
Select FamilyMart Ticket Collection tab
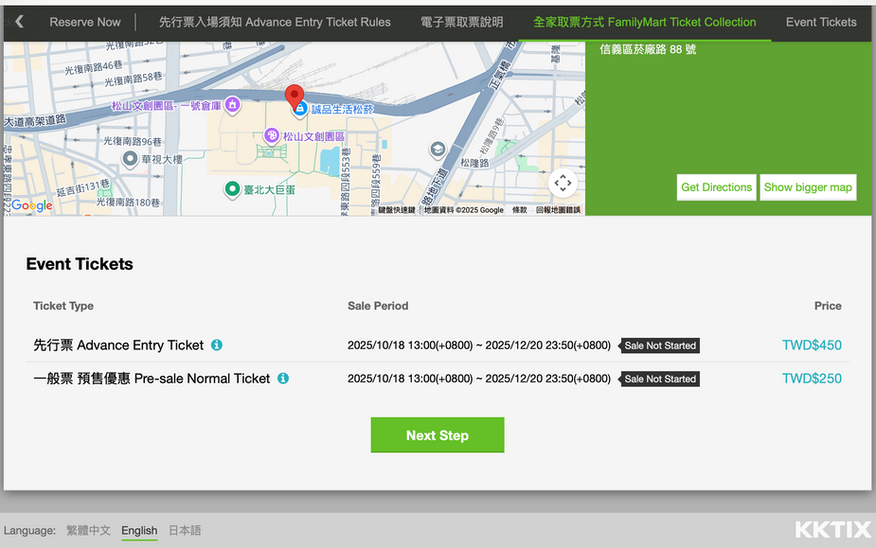point(644,22)
